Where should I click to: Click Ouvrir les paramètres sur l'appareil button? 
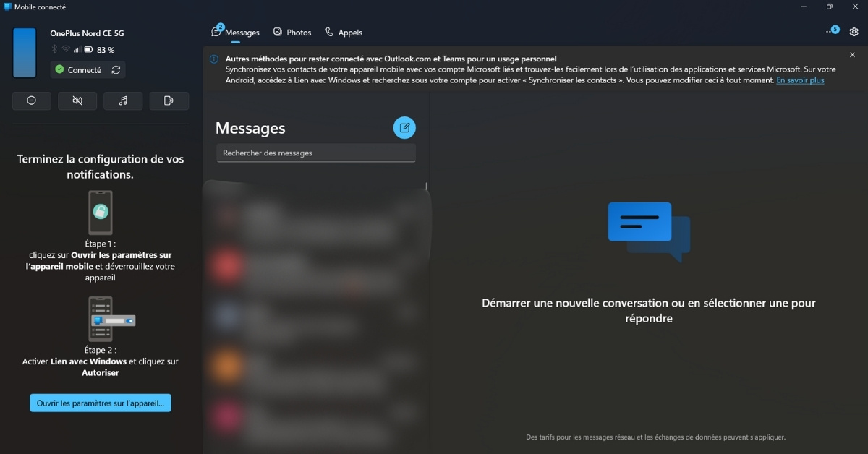[101, 403]
